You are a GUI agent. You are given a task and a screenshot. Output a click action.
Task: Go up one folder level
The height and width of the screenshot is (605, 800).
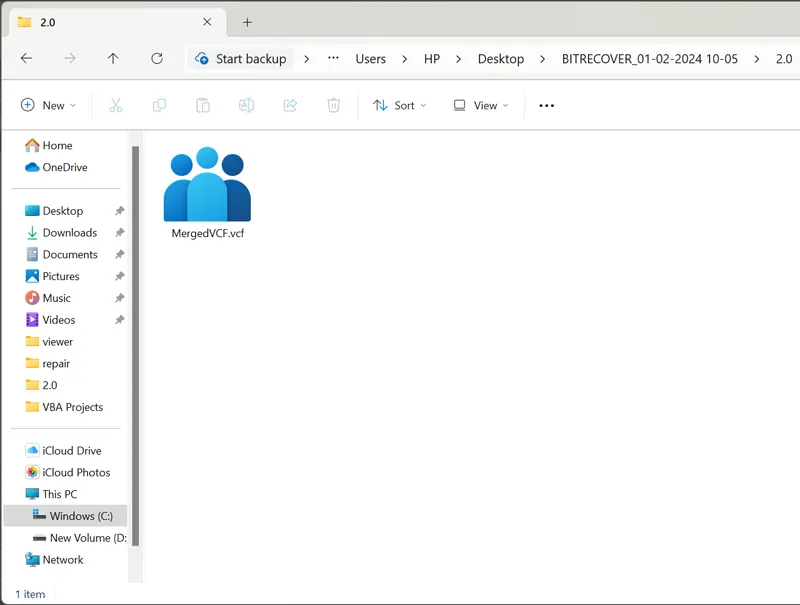pyautogui.click(x=113, y=59)
